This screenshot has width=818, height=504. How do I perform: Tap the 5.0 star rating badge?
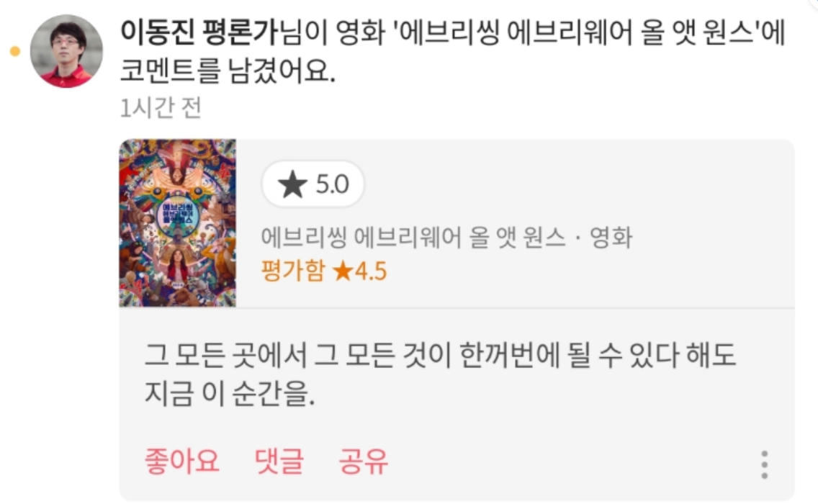tap(313, 184)
